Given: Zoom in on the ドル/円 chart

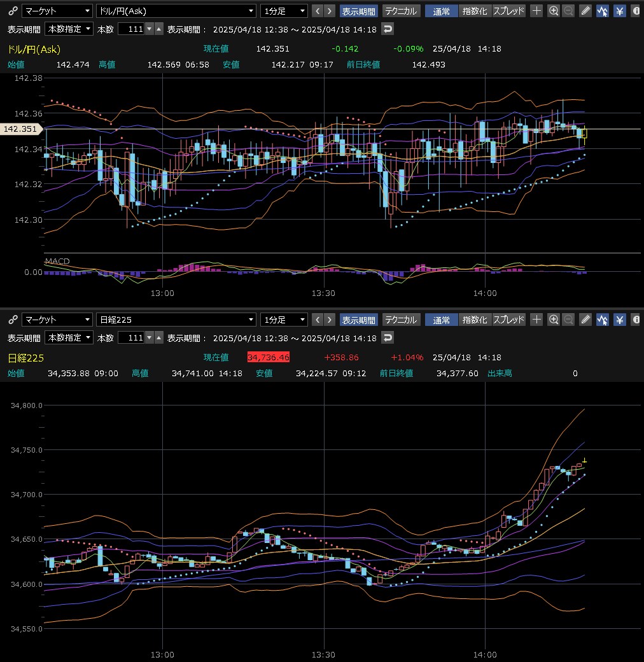Looking at the screenshot, I should (553, 11).
